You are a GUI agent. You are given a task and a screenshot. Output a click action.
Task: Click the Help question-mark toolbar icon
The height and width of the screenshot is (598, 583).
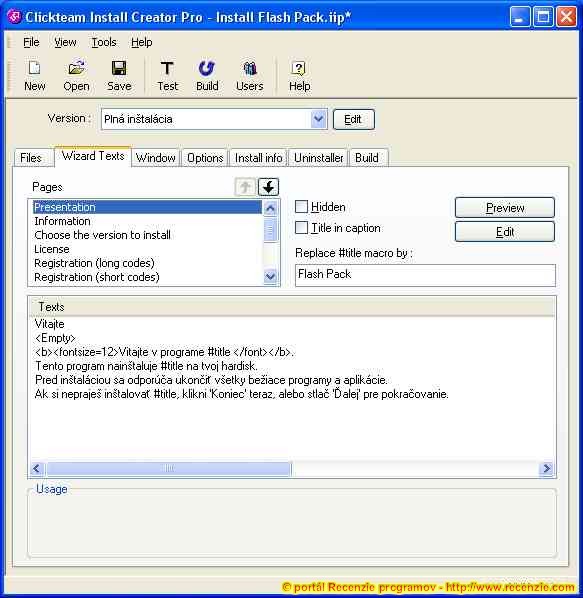(x=299, y=76)
